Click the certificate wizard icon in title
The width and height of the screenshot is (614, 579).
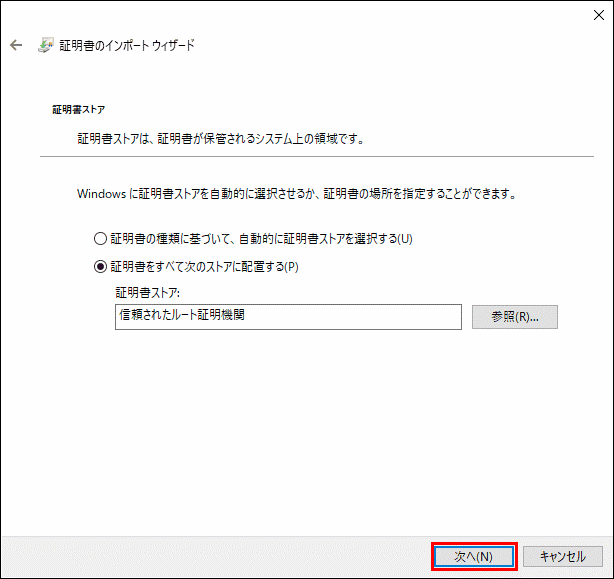point(45,45)
